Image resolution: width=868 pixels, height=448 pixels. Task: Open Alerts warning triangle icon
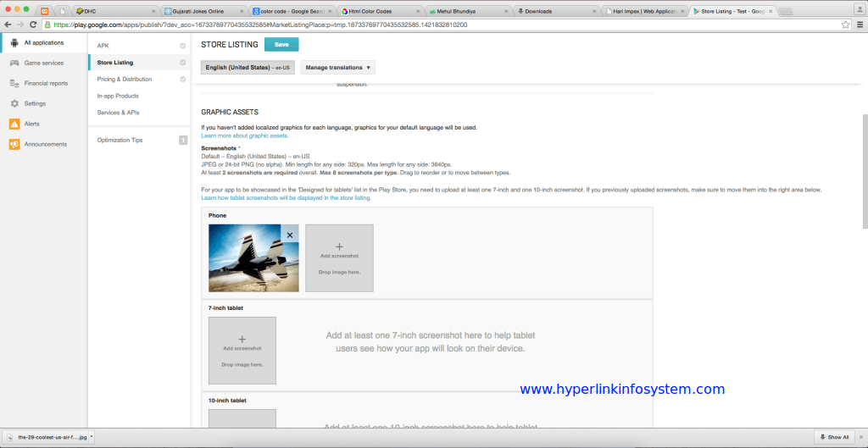14,124
